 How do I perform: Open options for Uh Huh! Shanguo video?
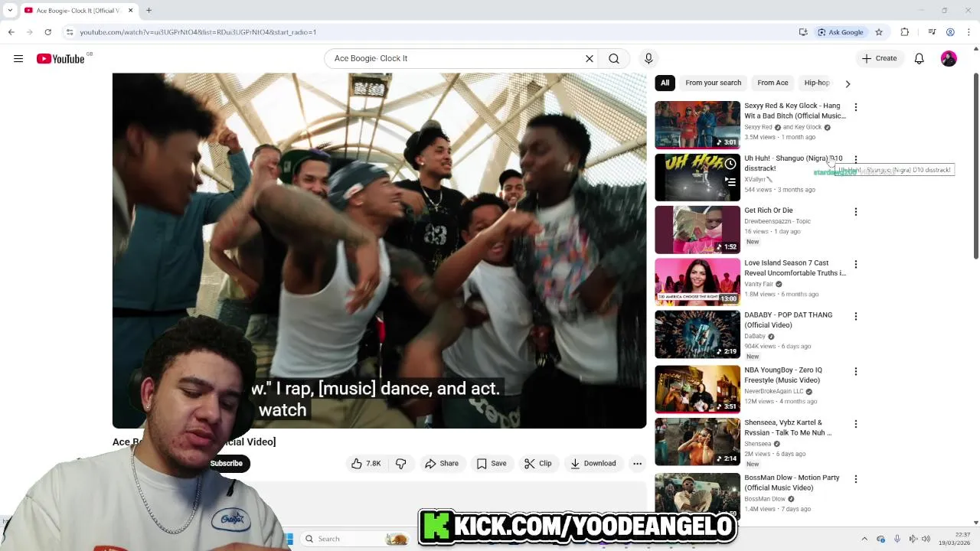pyautogui.click(x=856, y=160)
